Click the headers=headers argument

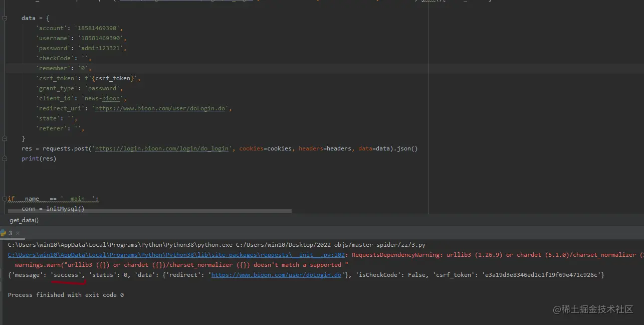pyautogui.click(x=325, y=148)
